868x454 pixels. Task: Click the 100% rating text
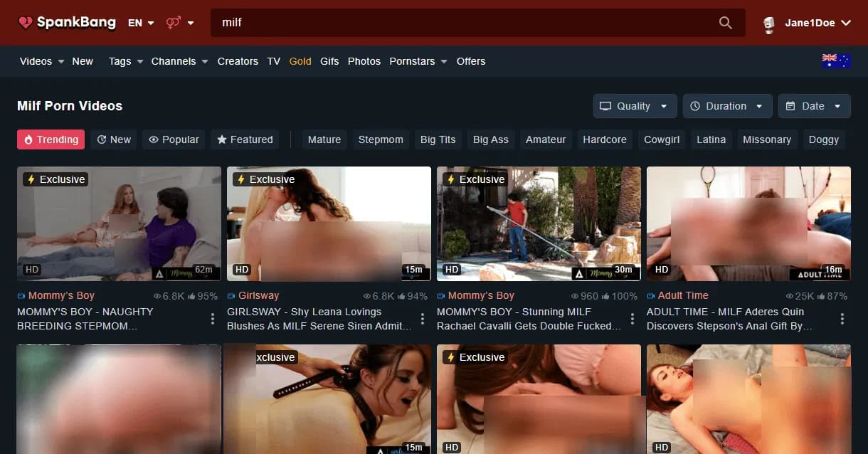point(624,296)
